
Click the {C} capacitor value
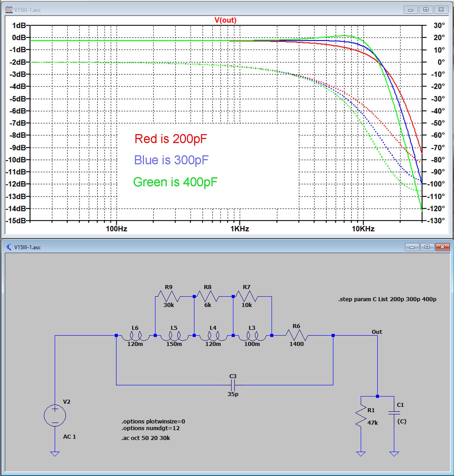point(402,421)
